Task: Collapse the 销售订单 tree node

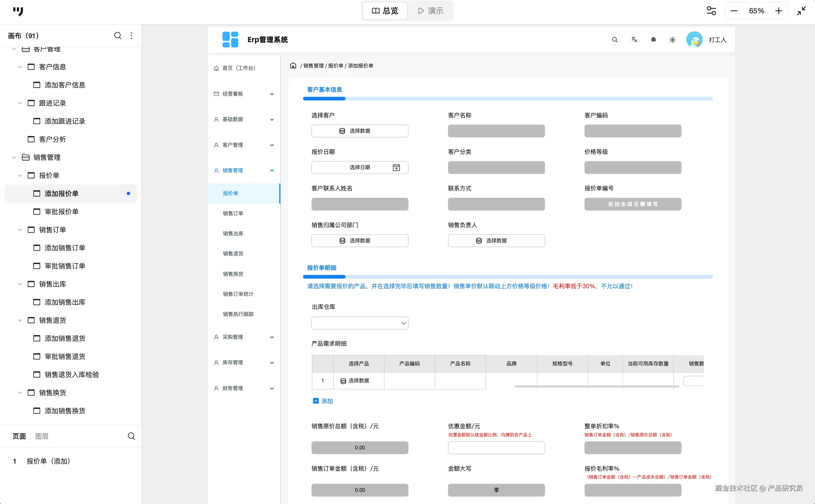Action: click(x=20, y=230)
